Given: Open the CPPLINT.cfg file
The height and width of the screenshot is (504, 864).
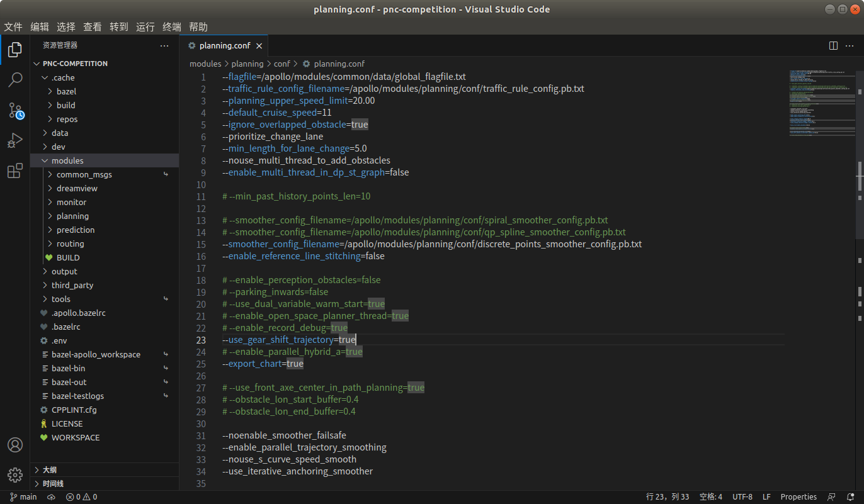Looking at the screenshot, I should pos(74,410).
